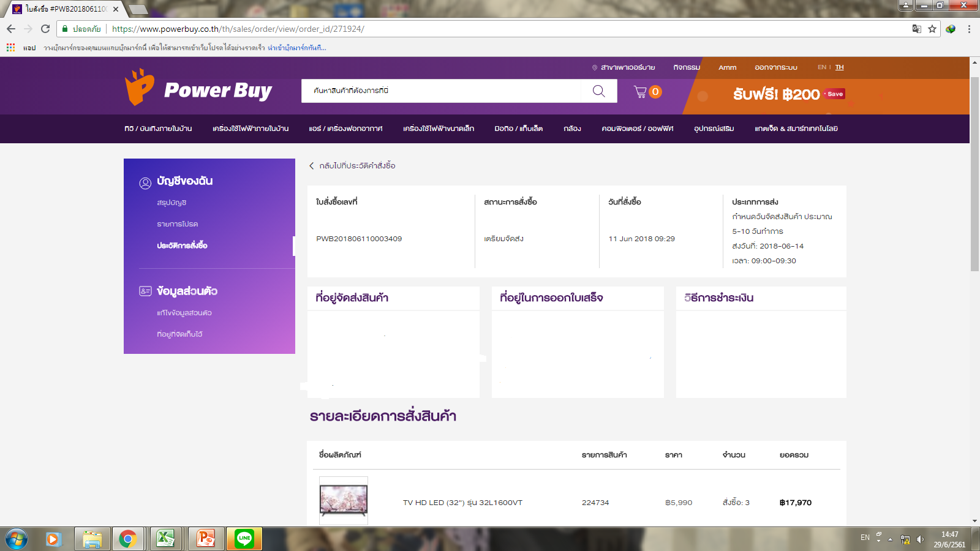
Task: Click the volume speaker tray icon
Action: tap(920, 539)
